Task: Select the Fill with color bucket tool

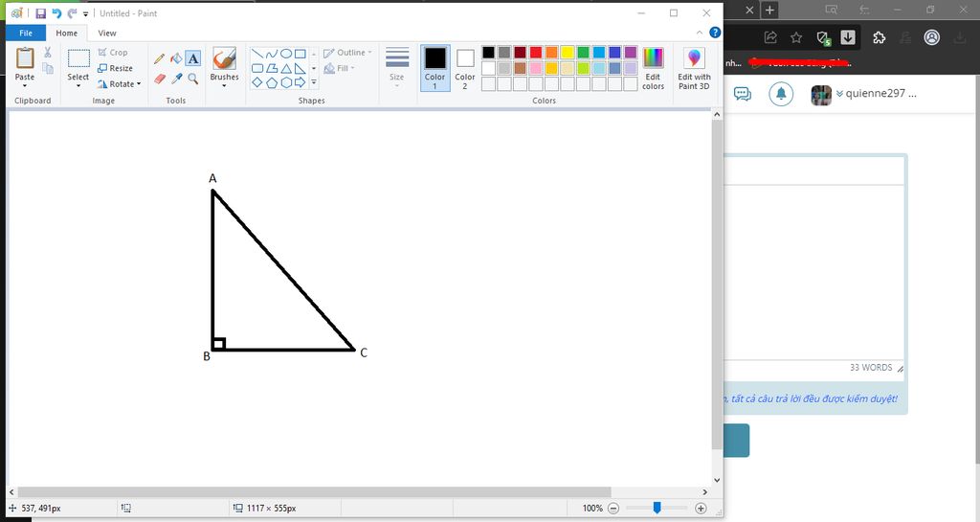Action: (x=176, y=58)
